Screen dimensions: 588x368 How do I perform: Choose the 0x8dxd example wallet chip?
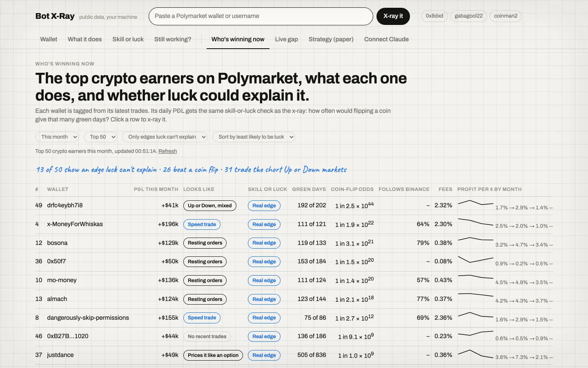[434, 16]
